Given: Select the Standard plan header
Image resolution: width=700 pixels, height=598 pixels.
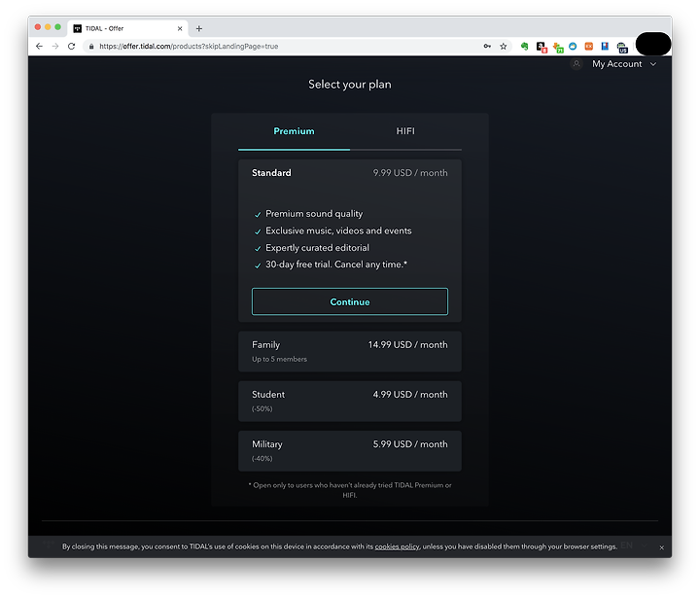Looking at the screenshot, I should (350, 173).
